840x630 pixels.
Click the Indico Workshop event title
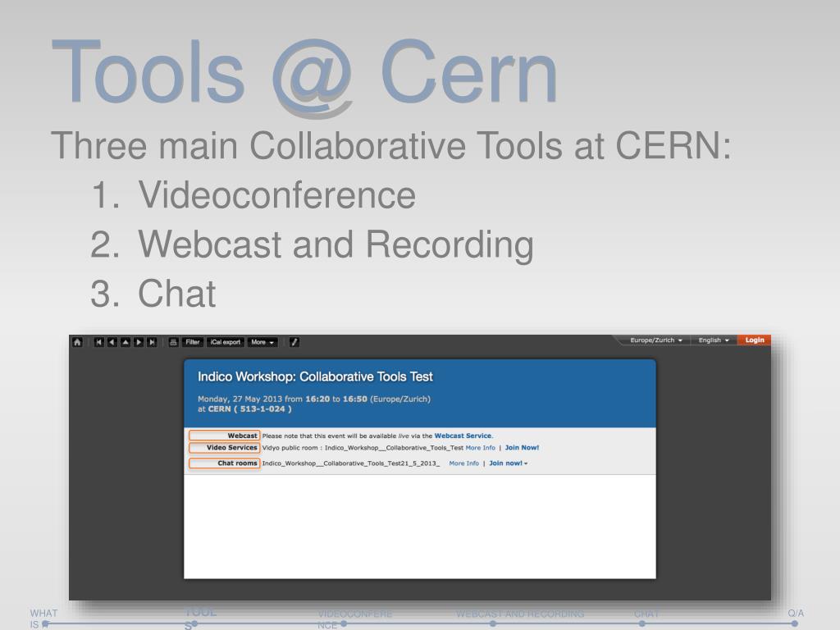click(x=315, y=377)
